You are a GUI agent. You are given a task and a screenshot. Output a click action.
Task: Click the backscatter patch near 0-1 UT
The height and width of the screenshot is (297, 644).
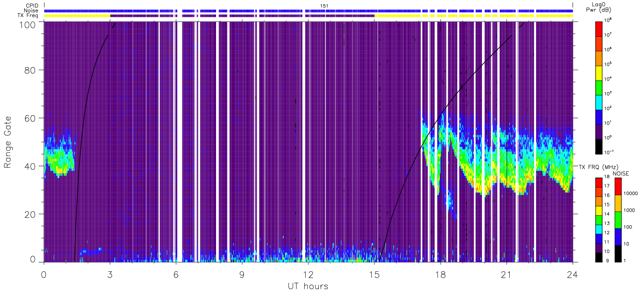click(59, 155)
